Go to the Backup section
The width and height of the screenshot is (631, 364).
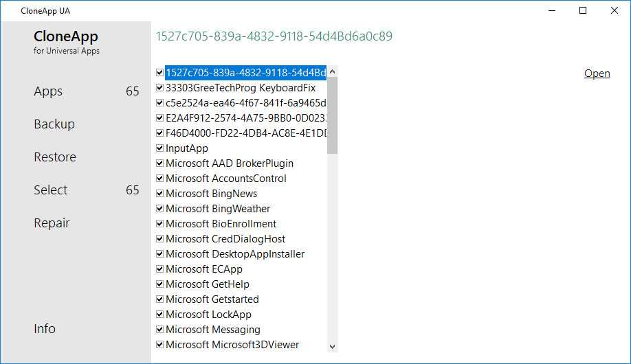[54, 124]
